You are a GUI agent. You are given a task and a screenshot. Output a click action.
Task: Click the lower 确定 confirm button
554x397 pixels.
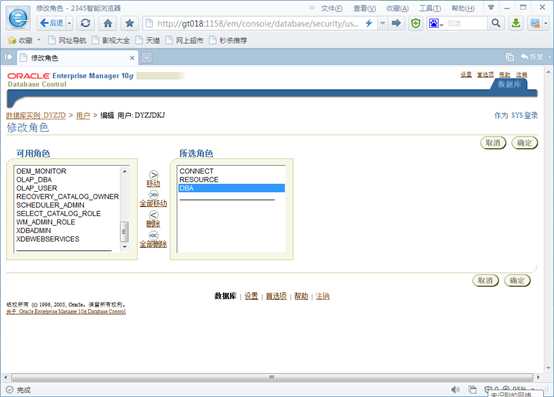517,280
